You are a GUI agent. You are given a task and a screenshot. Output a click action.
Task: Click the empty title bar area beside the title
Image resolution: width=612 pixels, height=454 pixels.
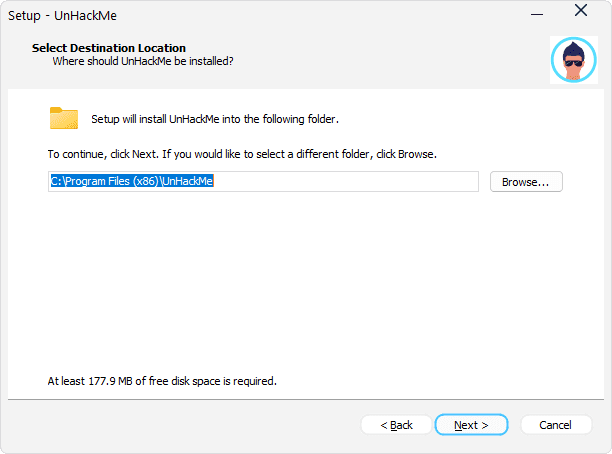point(300,14)
